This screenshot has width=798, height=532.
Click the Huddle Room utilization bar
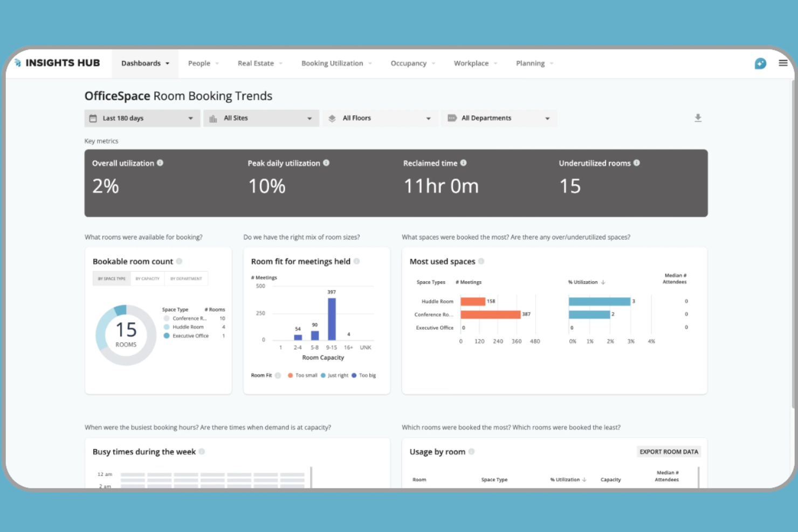coord(600,301)
